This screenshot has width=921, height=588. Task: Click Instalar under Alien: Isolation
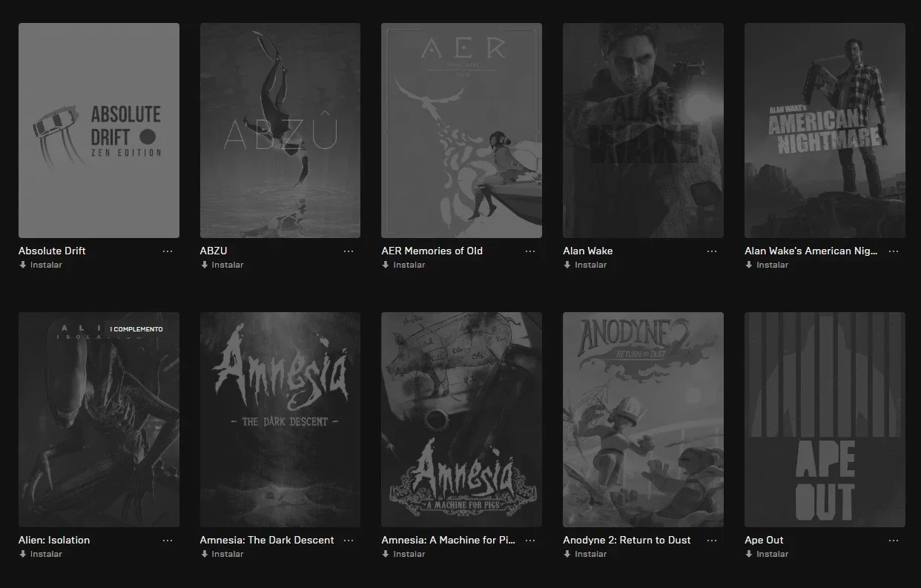41,554
